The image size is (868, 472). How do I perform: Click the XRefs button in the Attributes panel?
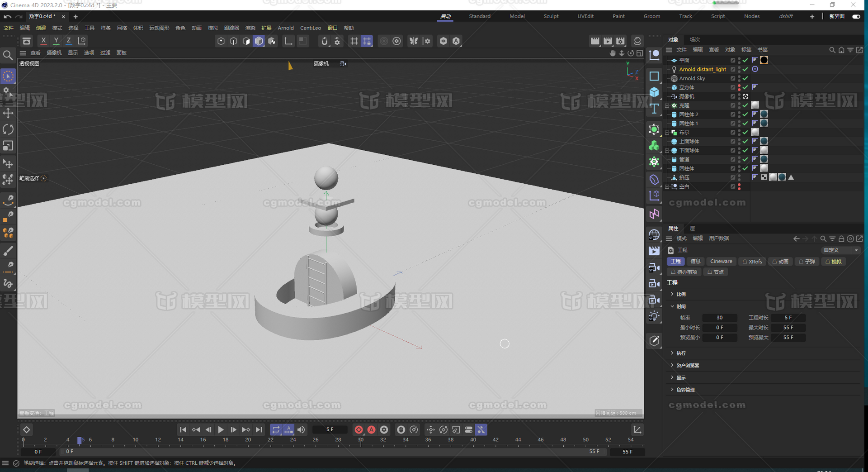coord(752,261)
